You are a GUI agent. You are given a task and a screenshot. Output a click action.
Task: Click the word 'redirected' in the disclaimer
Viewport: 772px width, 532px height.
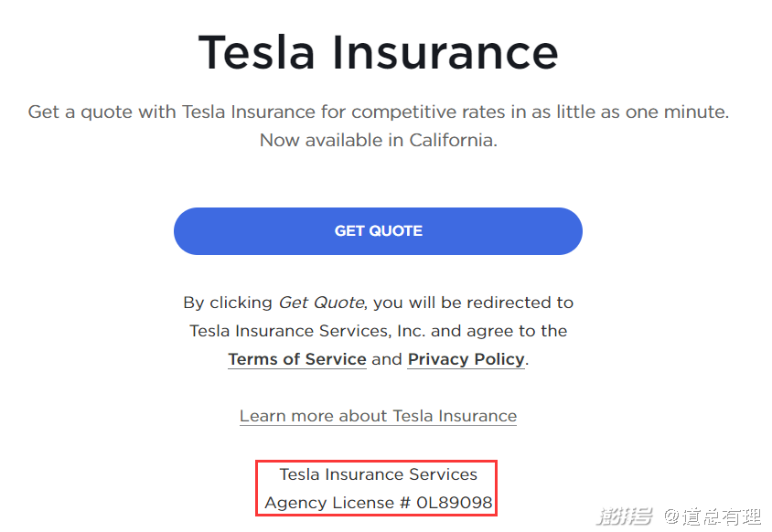pyautogui.click(x=491, y=303)
